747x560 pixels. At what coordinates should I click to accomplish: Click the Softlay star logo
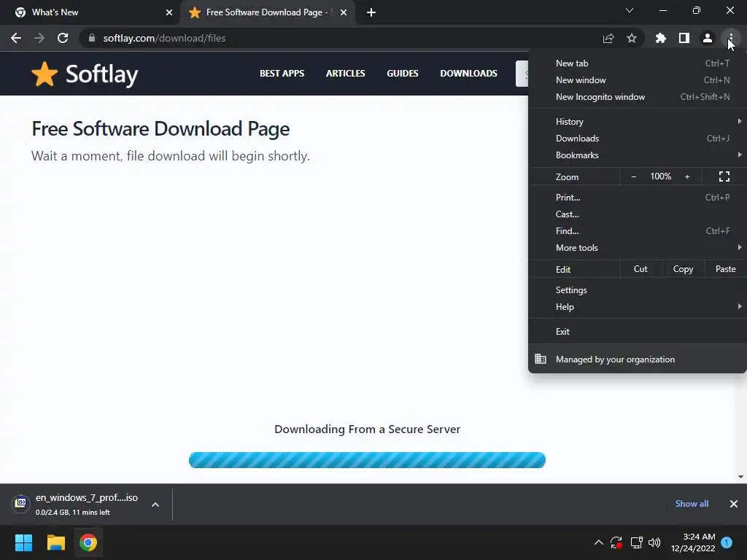pyautogui.click(x=44, y=74)
